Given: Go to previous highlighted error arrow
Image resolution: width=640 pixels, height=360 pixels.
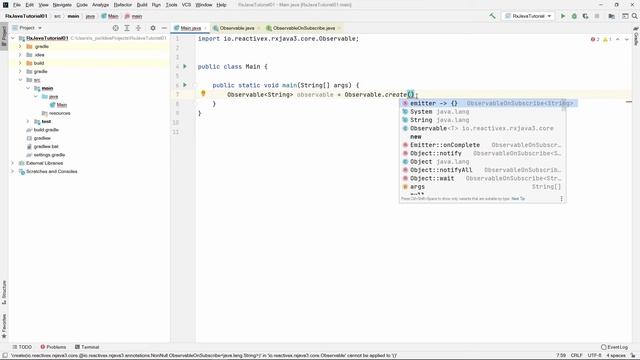Looking at the screenshot, I should [x=618, y=39].
